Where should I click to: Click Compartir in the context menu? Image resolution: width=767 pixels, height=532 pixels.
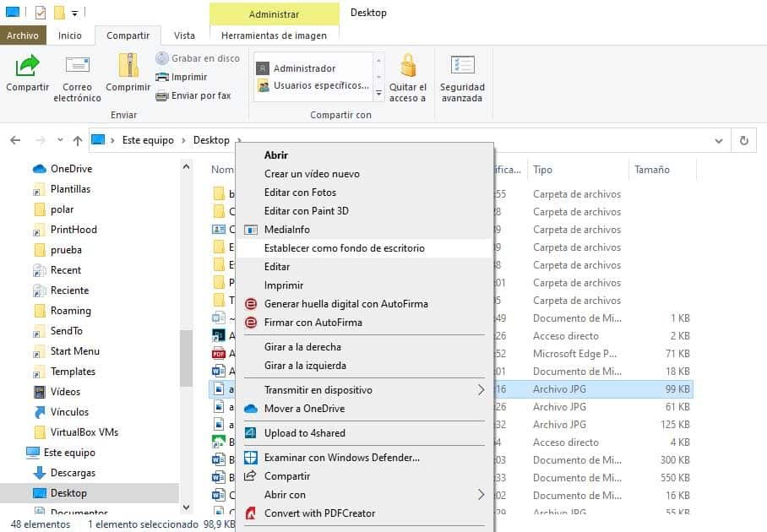point(364,475)
